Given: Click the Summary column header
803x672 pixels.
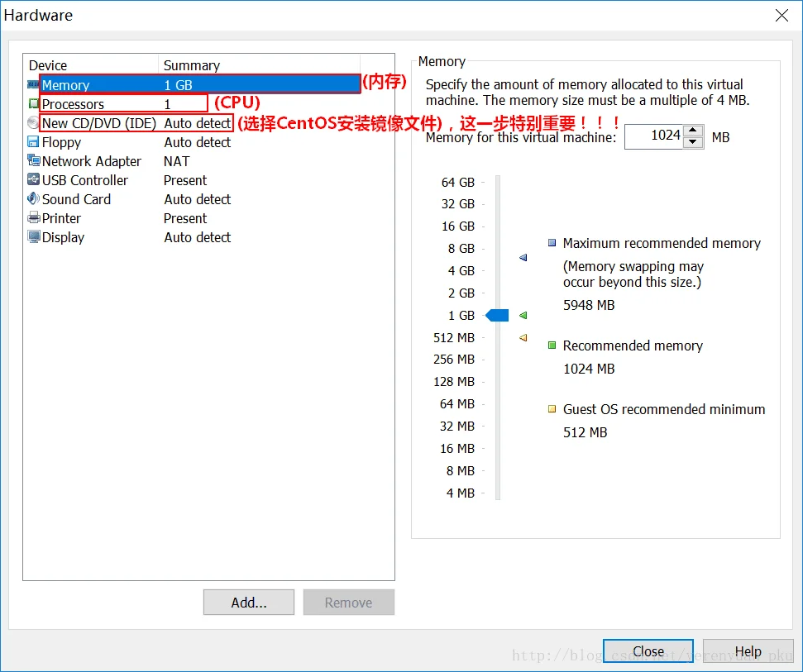Looking at the screenshot, I should coord(192,65).
